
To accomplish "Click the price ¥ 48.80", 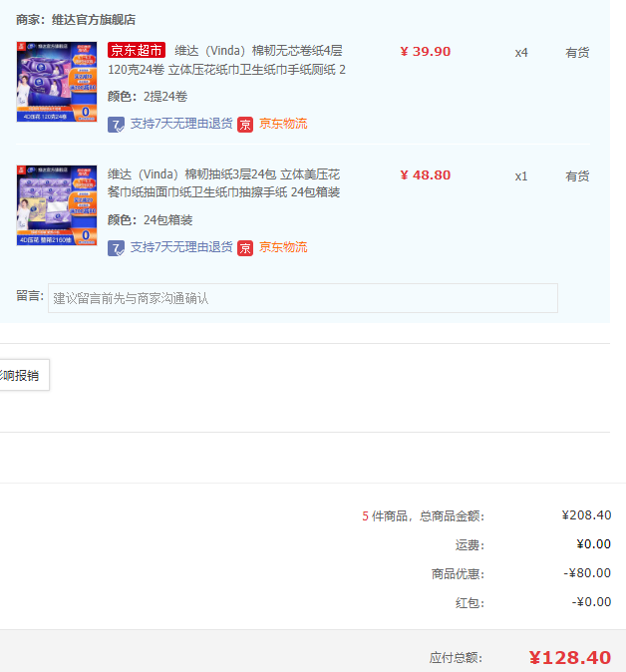I will [x=425, y=174].
